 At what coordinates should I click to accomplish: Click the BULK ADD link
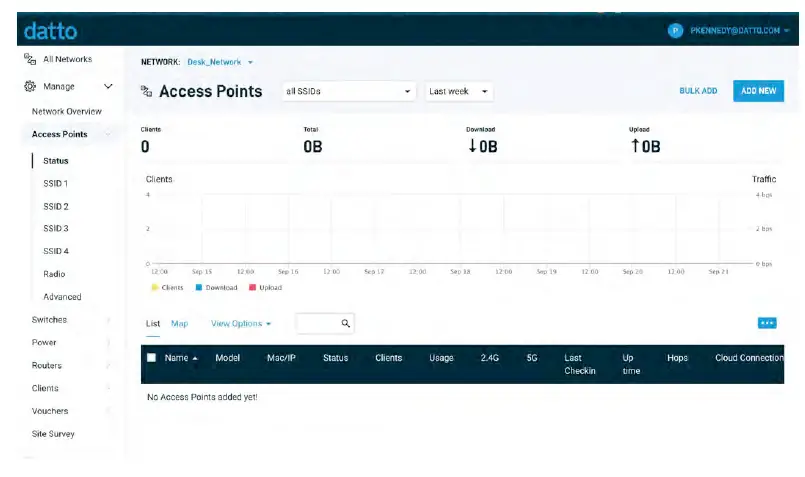pos(698,91)
